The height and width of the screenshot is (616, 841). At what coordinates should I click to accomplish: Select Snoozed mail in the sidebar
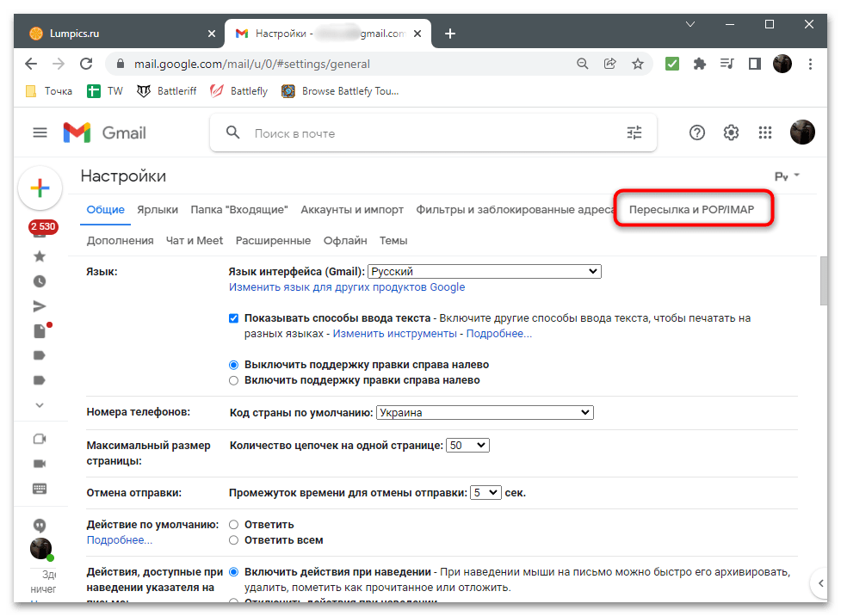pos(38,280)
